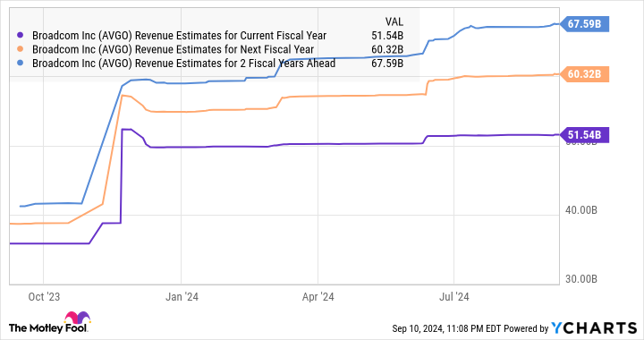Click the 40.00B y-axis label

point(581,210)
